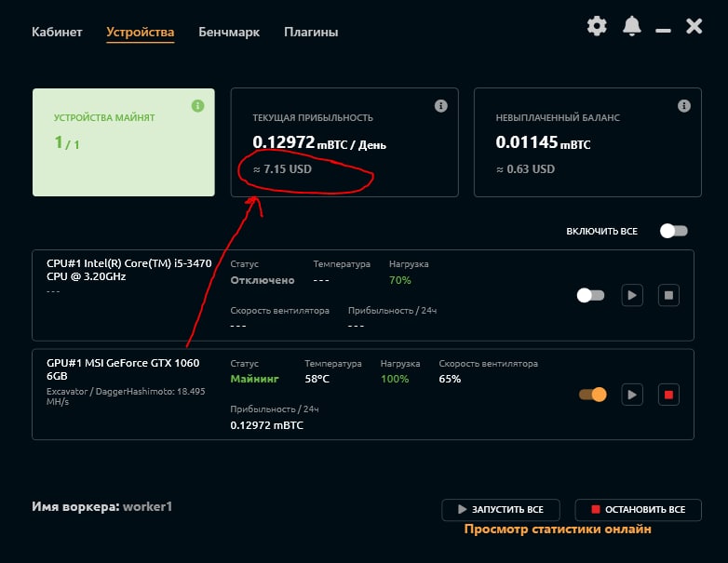Click the 65% fan speed value
728x563 pixels.
click(450, 379)
